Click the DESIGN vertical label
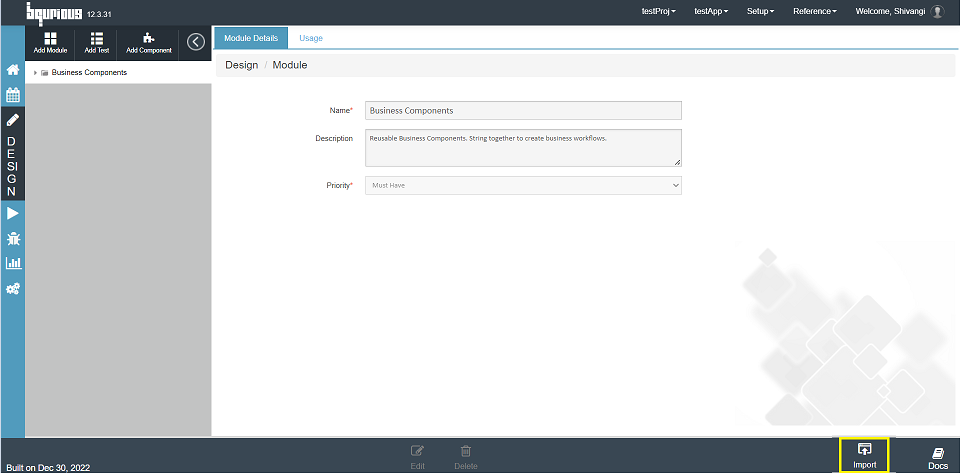This screenshot has height=473, width=963. coord(12,166)
